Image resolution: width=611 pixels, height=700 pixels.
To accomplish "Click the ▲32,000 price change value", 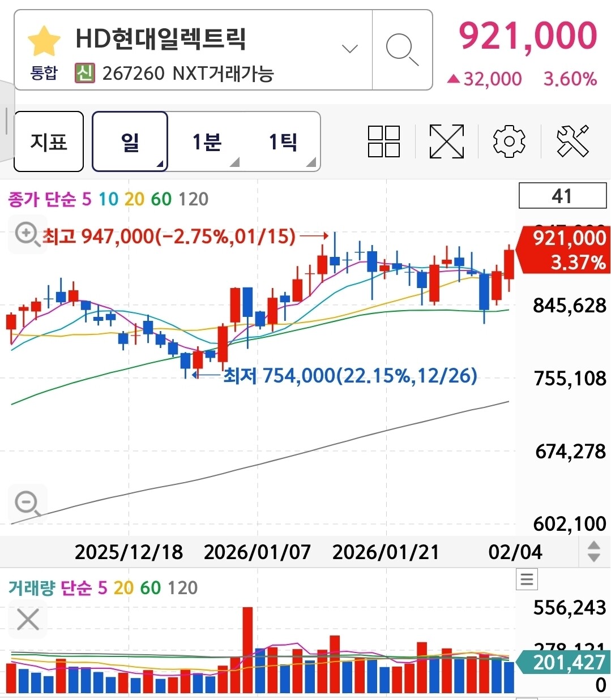I will click(485, 79).
